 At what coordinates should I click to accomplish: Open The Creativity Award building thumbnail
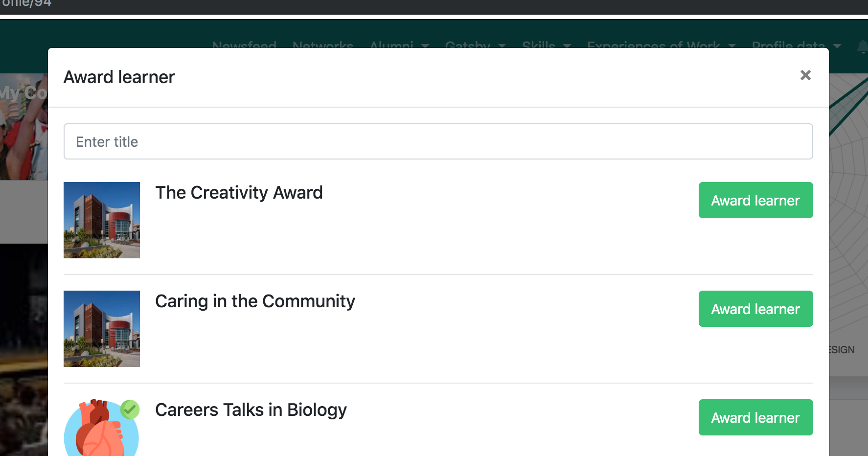[102, 220]
